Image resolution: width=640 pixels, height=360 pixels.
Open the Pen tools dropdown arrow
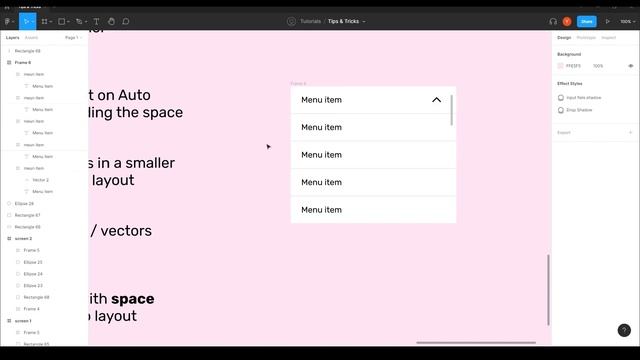pyautogui.click(x=86, y=22)
